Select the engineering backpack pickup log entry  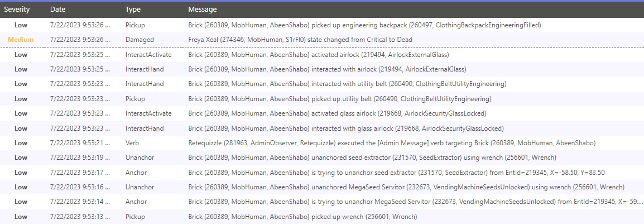[322, 25]
